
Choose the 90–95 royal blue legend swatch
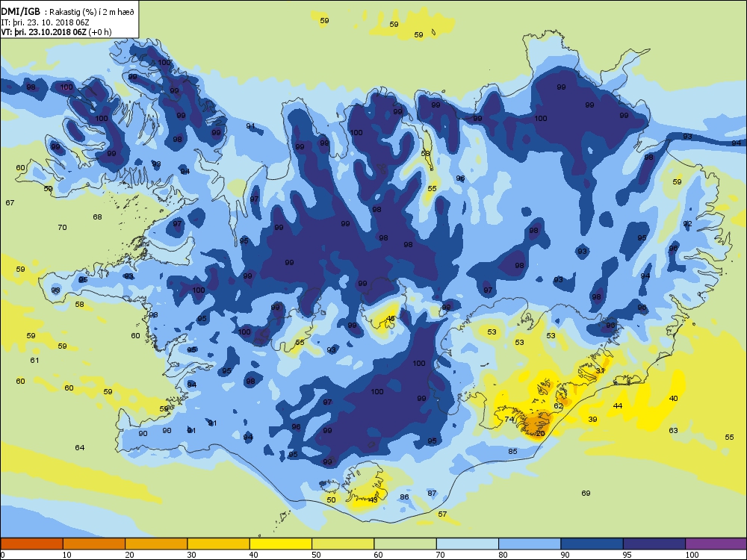click(592, 544)
